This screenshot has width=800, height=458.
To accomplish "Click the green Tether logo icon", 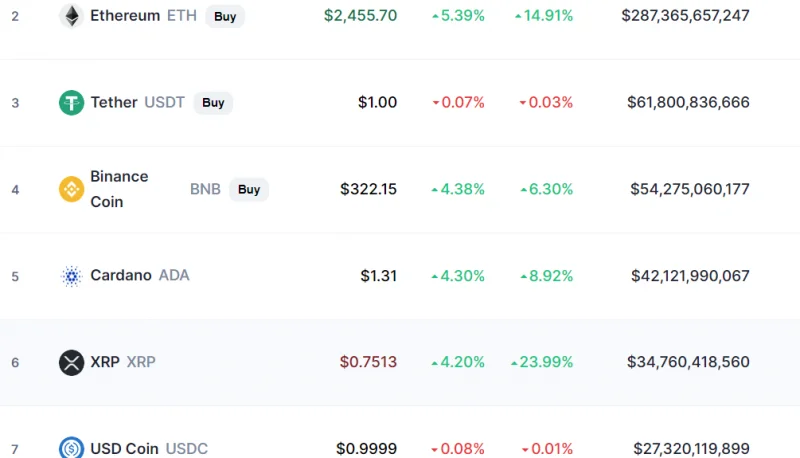I will coord(71,103).
